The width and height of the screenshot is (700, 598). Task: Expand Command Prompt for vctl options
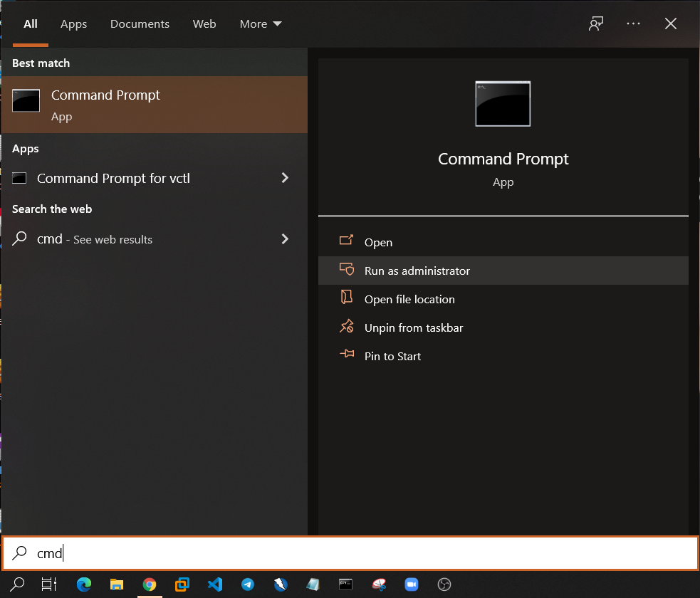coord(284,178)
